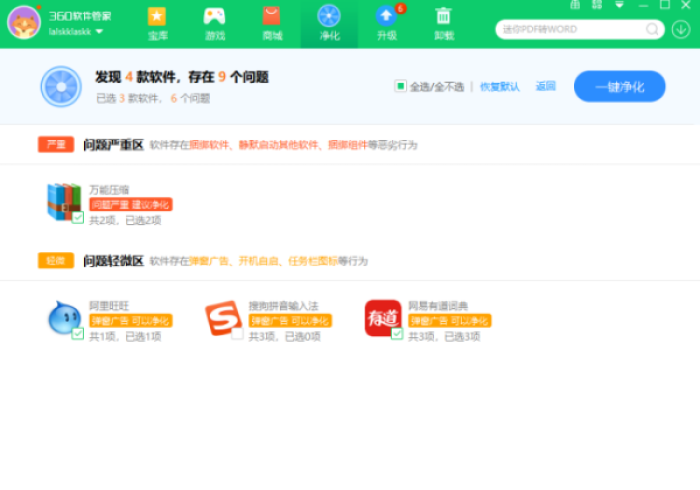Click 搜狗拼音输入法 弹窗广告 可以净化 label
Image resolution: width=700 pixels, height=490 pixels.
click(x=290, y=321)
